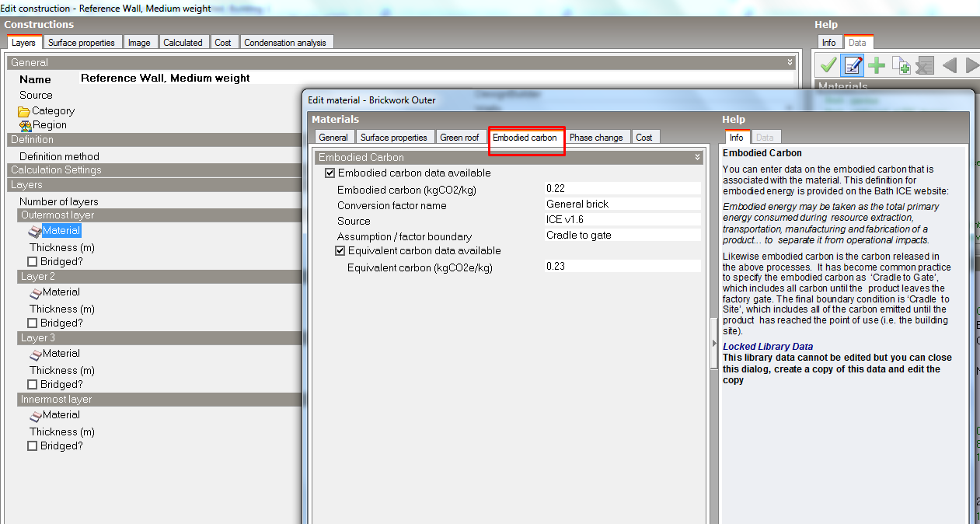Switch to the Phase change tab

596,138
